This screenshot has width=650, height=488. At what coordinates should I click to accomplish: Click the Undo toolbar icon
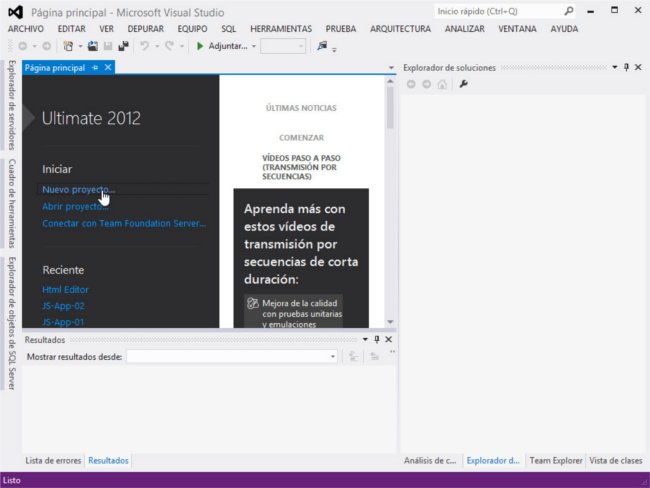click(145, 46)
